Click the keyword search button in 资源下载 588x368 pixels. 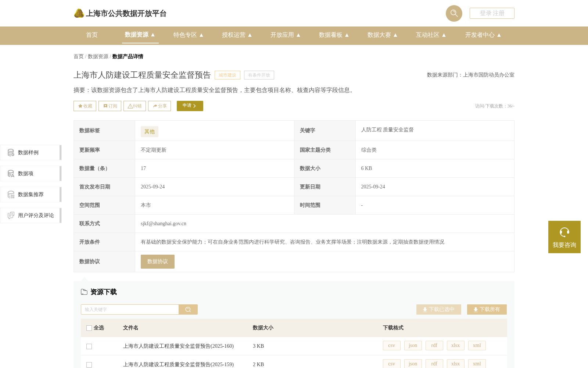coord(188,309)
